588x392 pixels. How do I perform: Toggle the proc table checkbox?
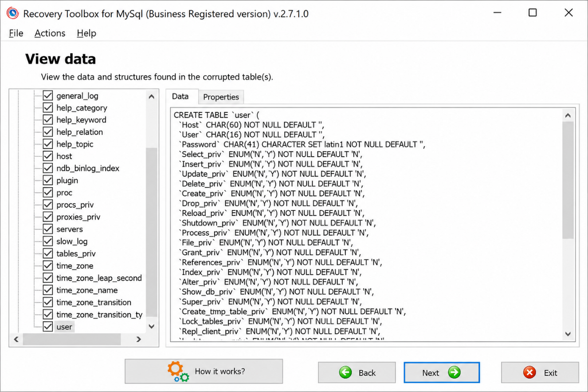click(48, 193)
